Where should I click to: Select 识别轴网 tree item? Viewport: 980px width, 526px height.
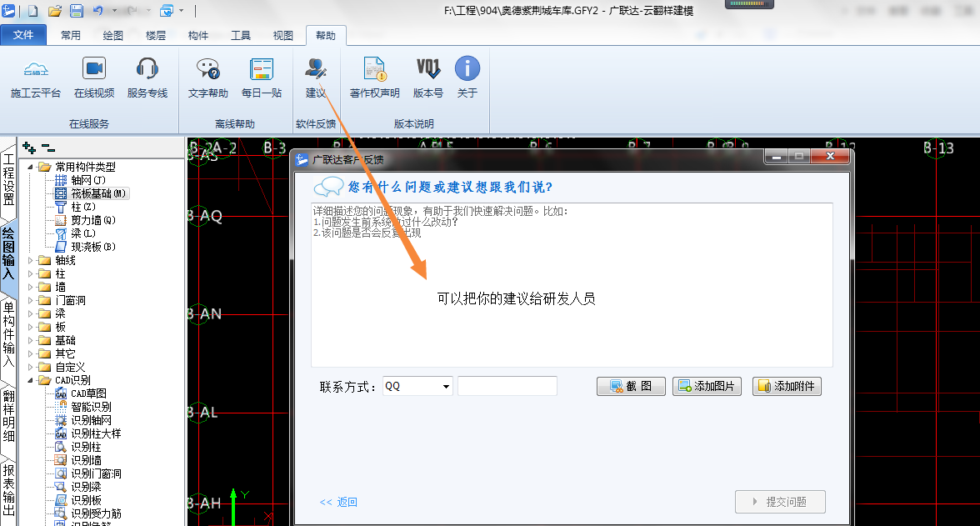[91, 419]
